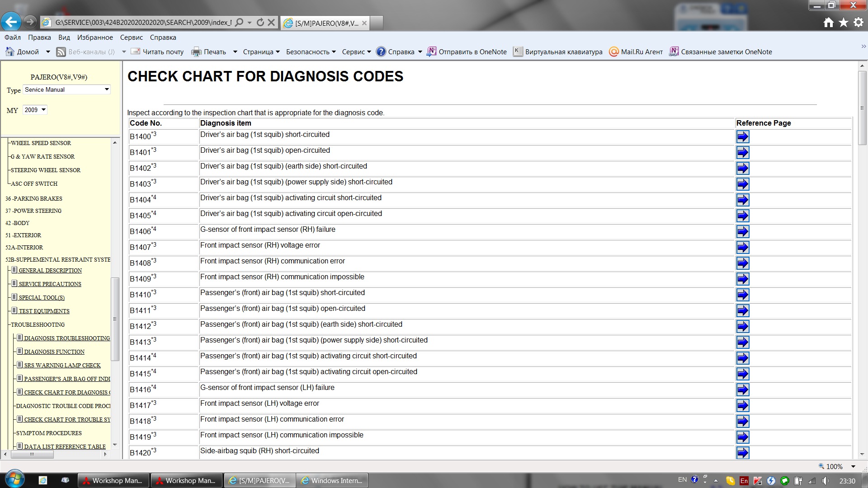Open the SRS WARNING LAMP CHECK link

(x=62, y=365)
